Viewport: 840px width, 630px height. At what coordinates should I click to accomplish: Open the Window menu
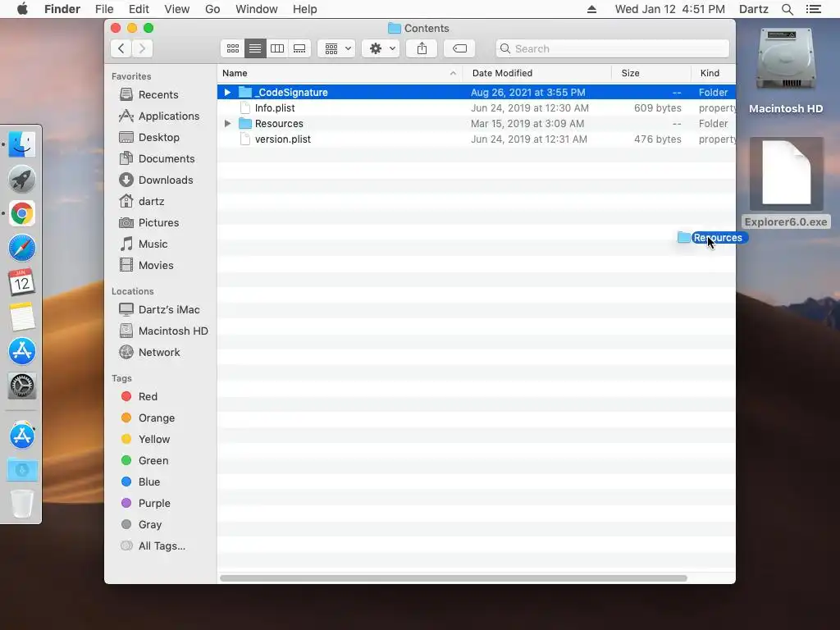[x=257, y=9]
